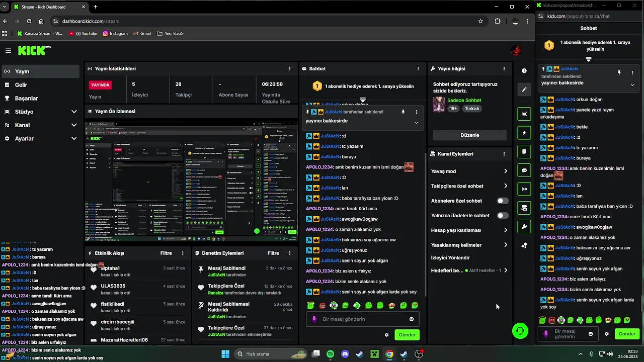Screen dimensions: 644x362
Task: Open Yayın bilgisi panel three-dot menu
Action: tap(504, 68)
